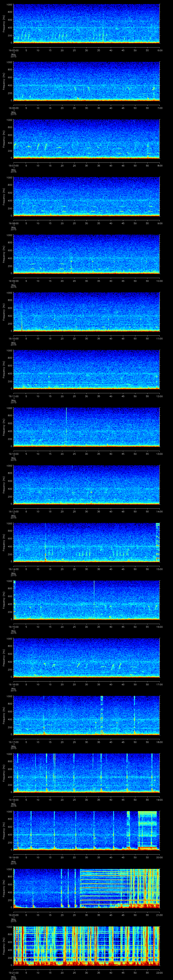Pick the spectrogram panel starting at 19:08:00
Screen dimensions: 173x980
point(87,197)
